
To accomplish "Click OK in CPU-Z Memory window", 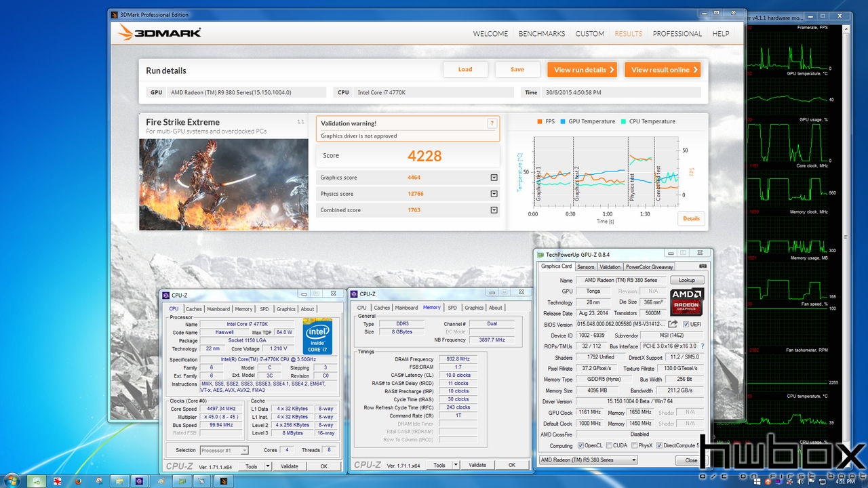I will (512, 465).
